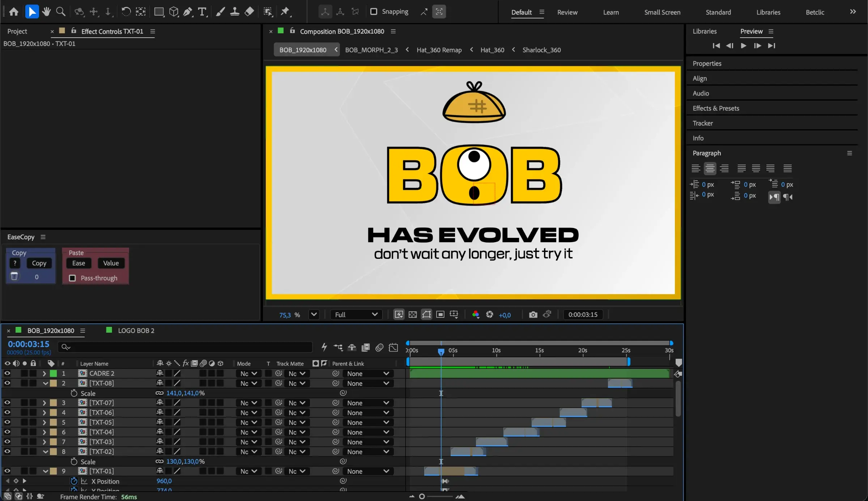Open the Graph Editor in timeline
The width and height of the screenshot is (868, 501).
[x=393, y=348]
